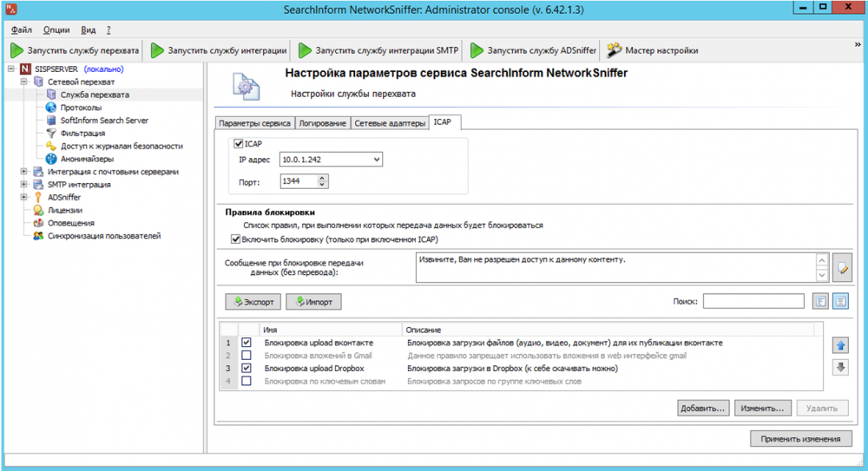Expand the SMTP интеграция node
868x471 pixels.
coord(23,184)
